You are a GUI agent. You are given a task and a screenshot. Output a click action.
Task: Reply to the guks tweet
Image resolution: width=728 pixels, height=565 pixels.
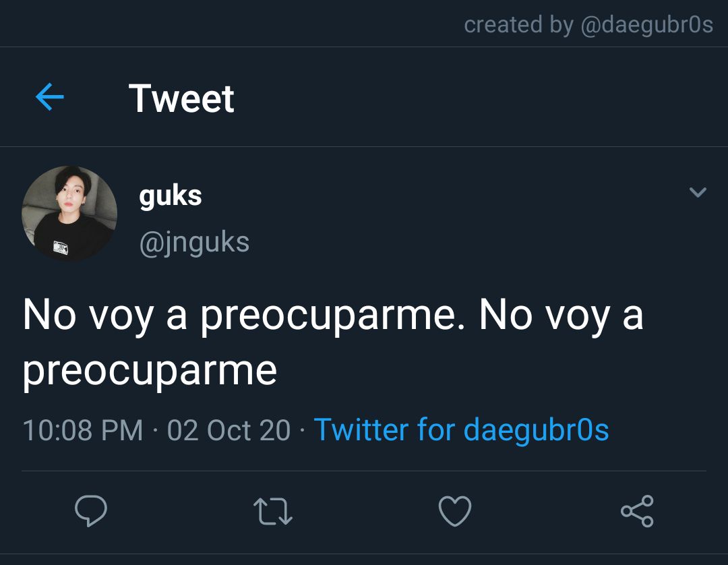[x=91, y=510]
